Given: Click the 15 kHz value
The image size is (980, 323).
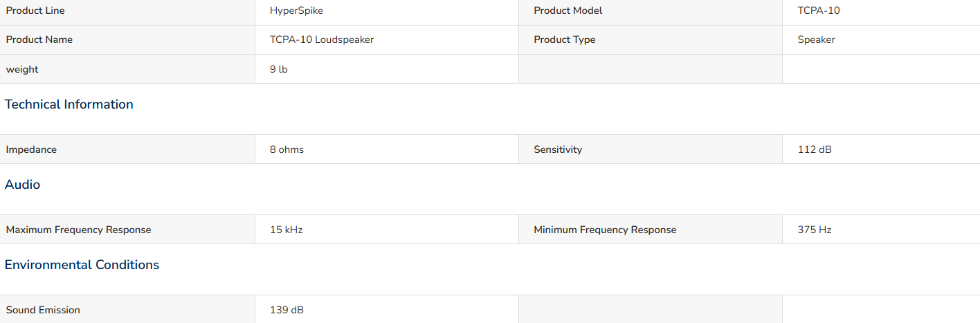Looking at the screenshot, I should [287, 230].
